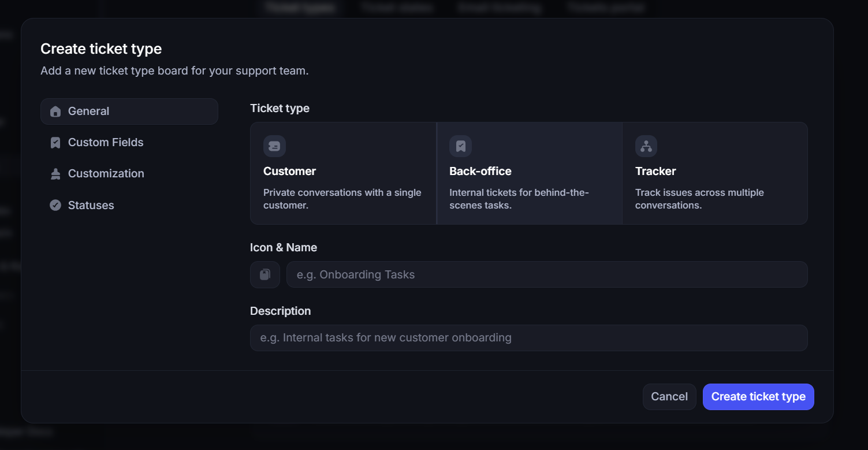Click Cancel to dismiss the dialog

tap(669, 396)
